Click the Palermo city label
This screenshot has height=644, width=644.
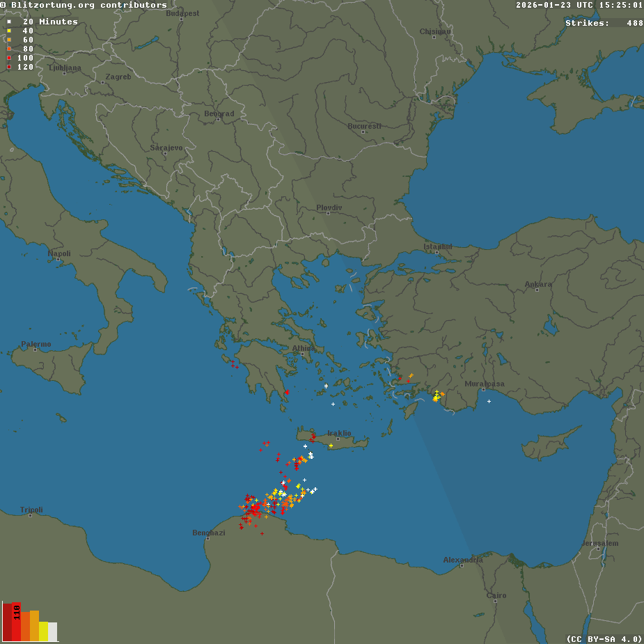(36, 344)
